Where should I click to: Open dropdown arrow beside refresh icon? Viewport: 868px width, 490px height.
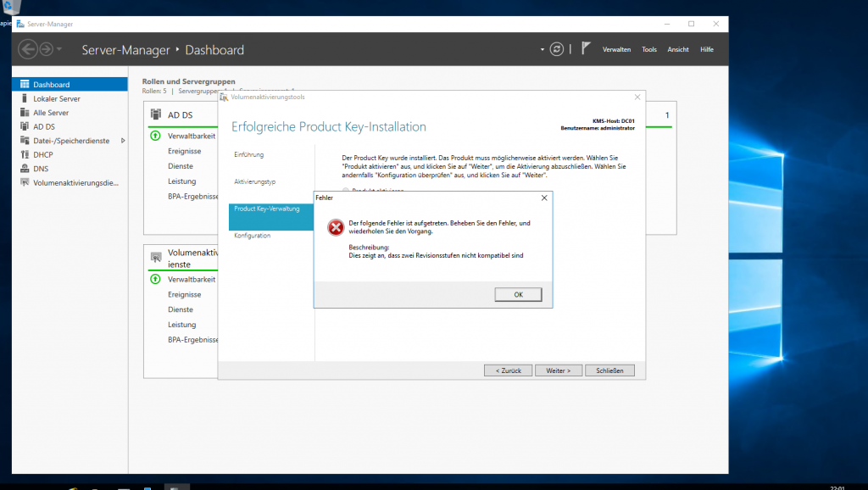pyautogui.click(x=542, y=50)
